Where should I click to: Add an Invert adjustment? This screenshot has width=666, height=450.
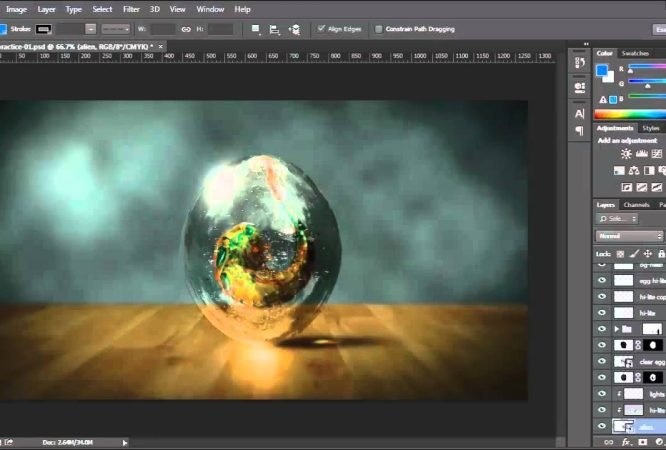pos(626,187)
